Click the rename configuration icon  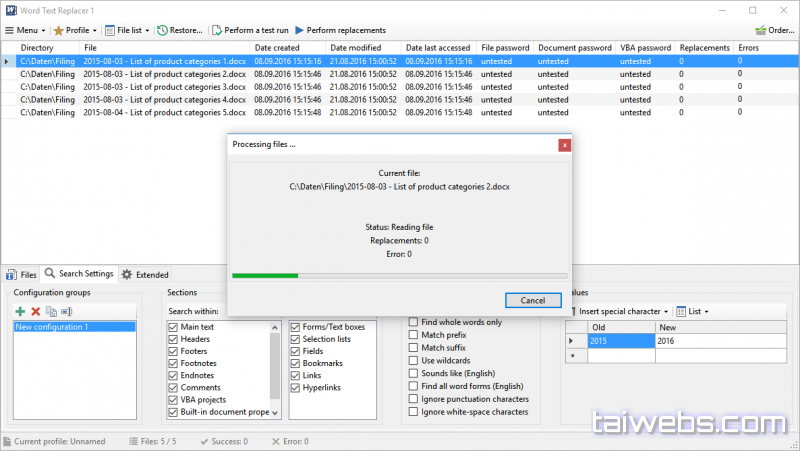pyautogui.click(x=66, y=312)
